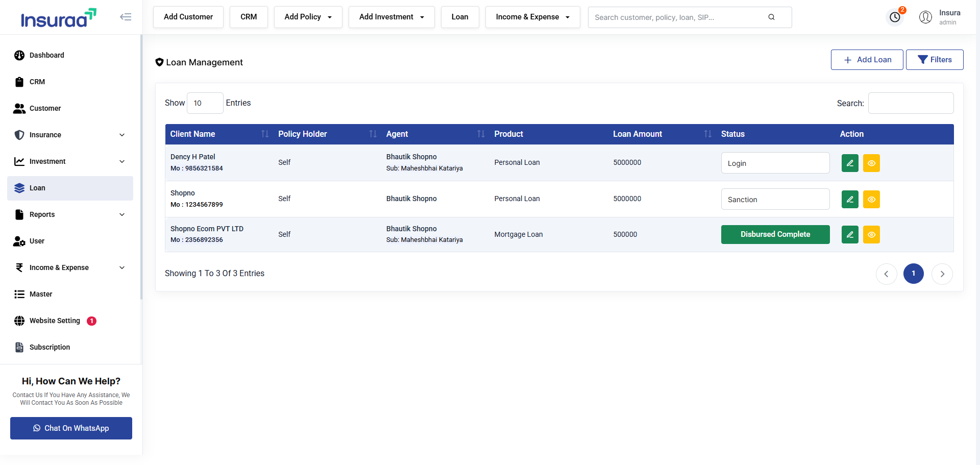Focus the global search customer field
980x465 pixels.
click(x=690, y=17)
